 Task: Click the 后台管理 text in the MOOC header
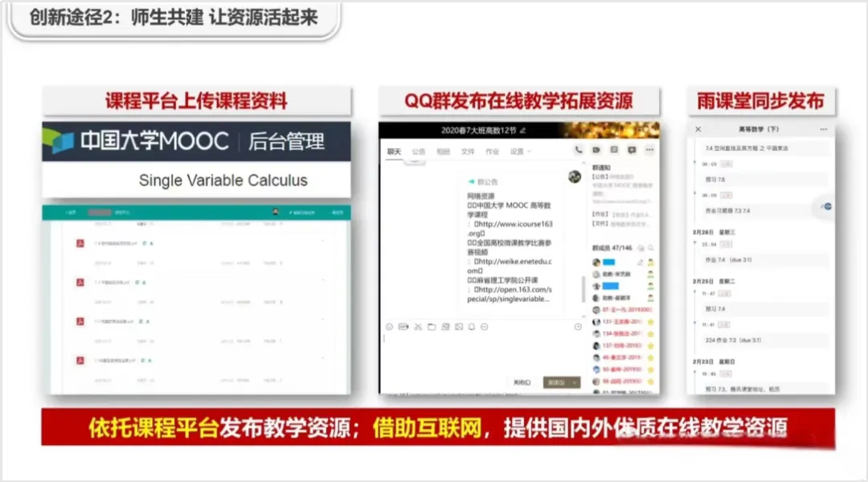pyautogui.click(x=285, y=141)
